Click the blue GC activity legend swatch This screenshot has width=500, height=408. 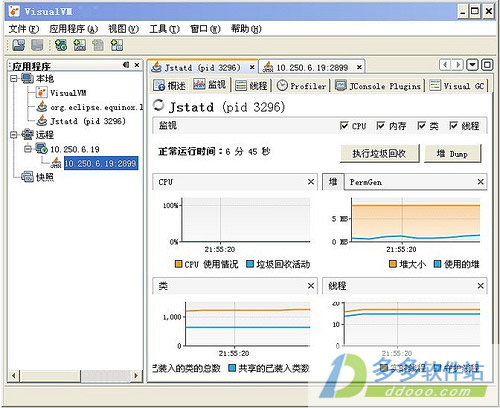click(x=250, y=264)
